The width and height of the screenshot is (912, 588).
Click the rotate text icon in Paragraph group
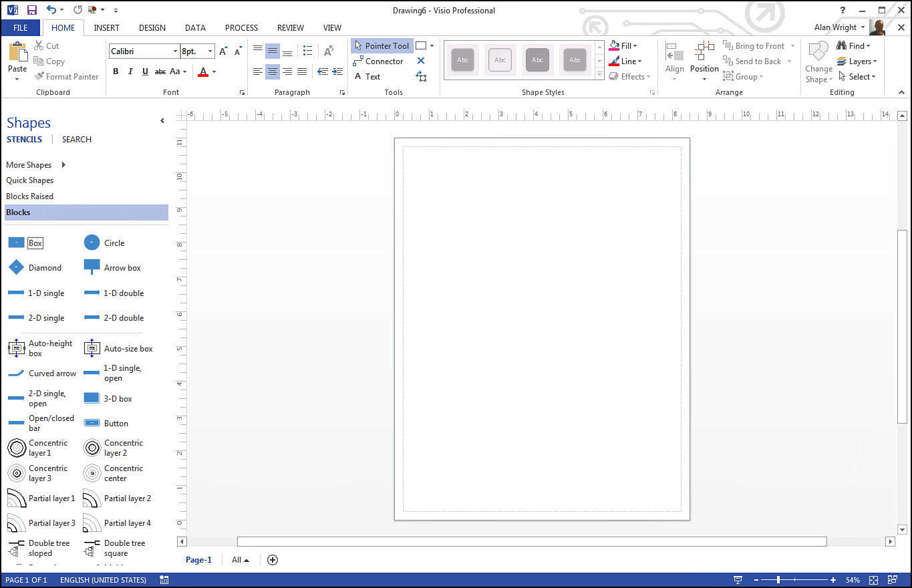point(329,51)
